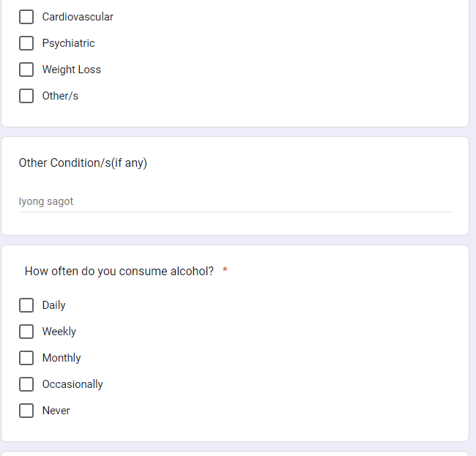Click the 'Weekly' label text
The image size is (476, 456).
click(59, 332)
